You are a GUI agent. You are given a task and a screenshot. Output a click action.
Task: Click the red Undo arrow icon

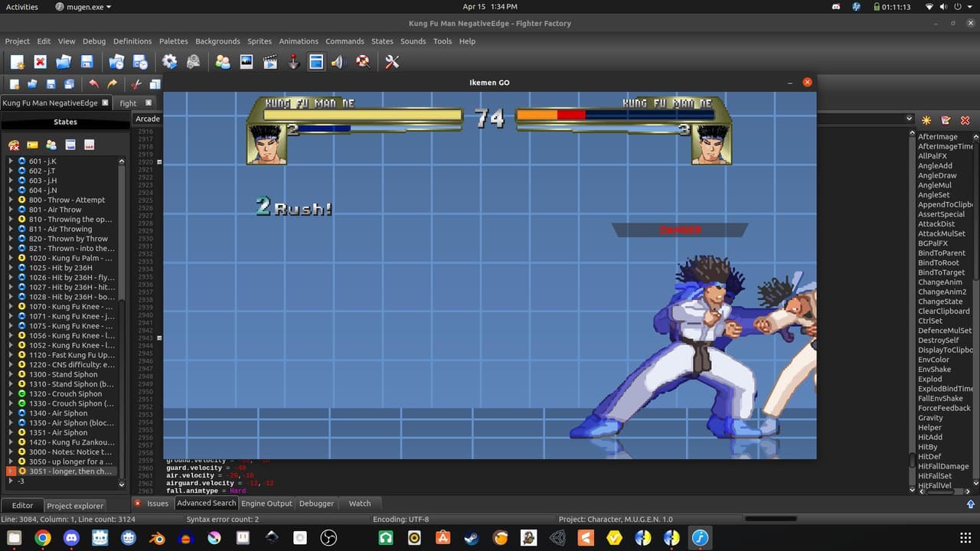(93, 84)
